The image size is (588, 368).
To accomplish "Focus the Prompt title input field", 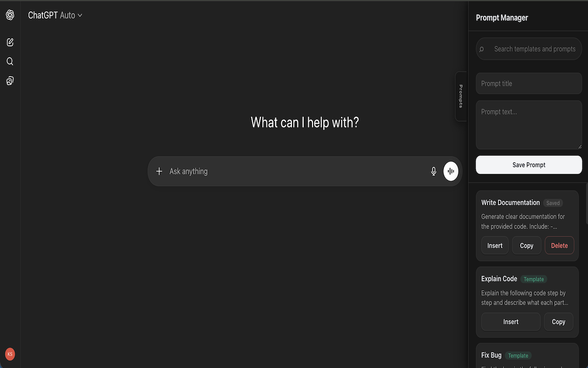I will pyautogui.click(x=528, y=83).
